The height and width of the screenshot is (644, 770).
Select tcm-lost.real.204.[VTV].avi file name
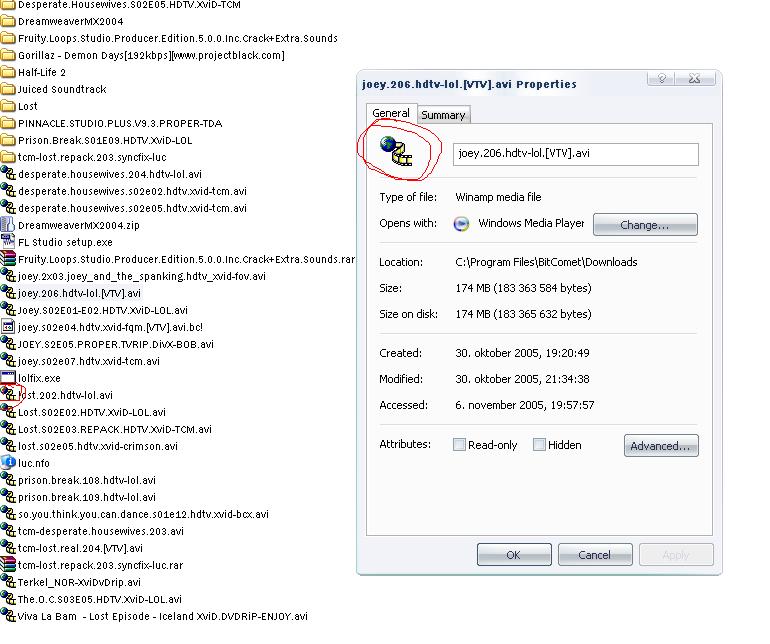coord(80,548)
